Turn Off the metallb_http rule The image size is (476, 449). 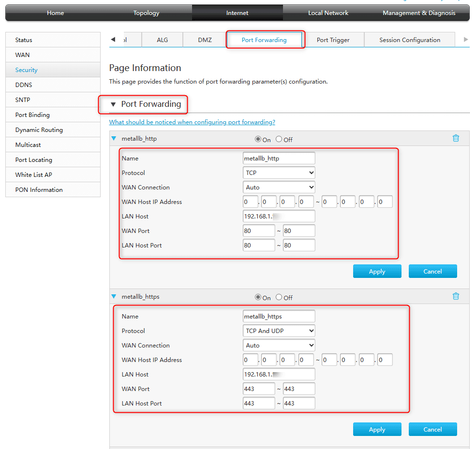click(x=279, y=139)
